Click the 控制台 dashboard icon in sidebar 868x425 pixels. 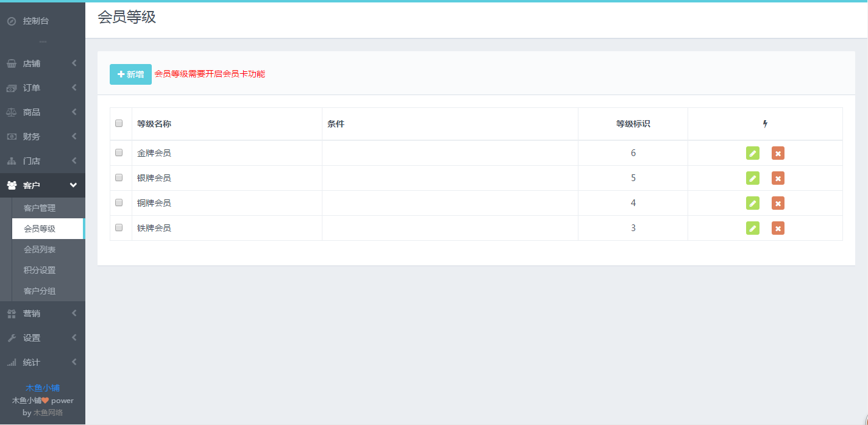click(x=12, y=21)
